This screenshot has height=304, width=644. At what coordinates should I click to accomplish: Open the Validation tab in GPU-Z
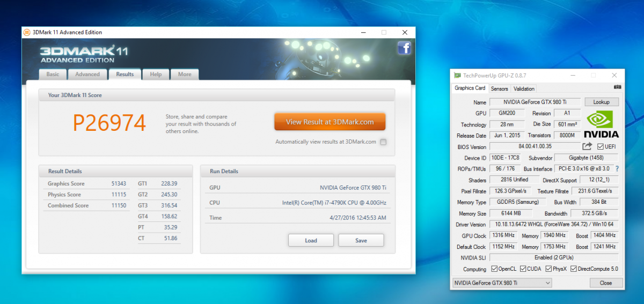point(524,89)
